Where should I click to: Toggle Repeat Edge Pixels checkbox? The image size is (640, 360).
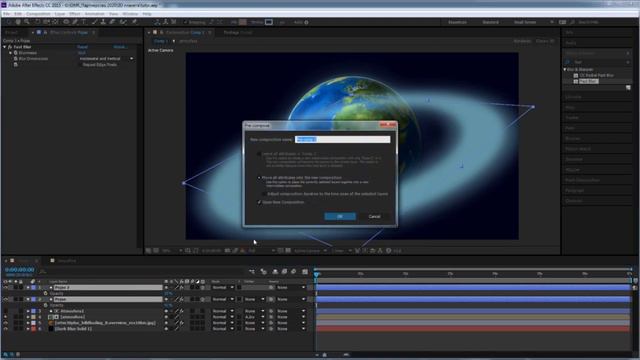(x=80, y=64)
